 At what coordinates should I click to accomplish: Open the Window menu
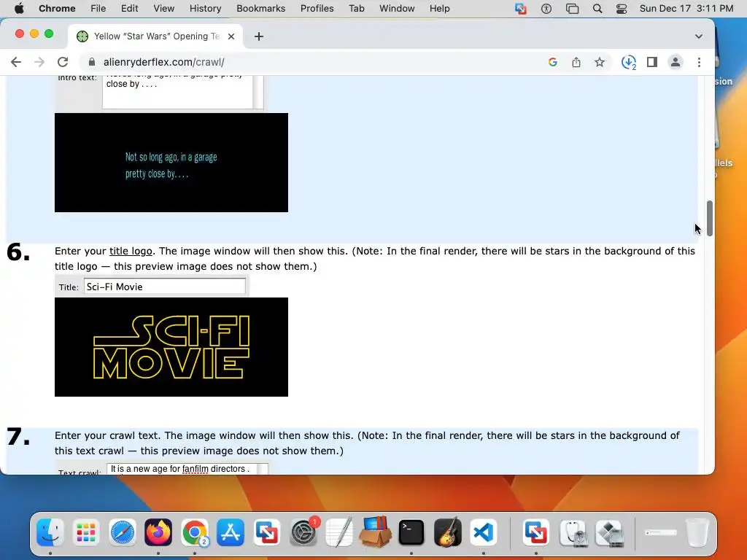(x=397, y=8)
